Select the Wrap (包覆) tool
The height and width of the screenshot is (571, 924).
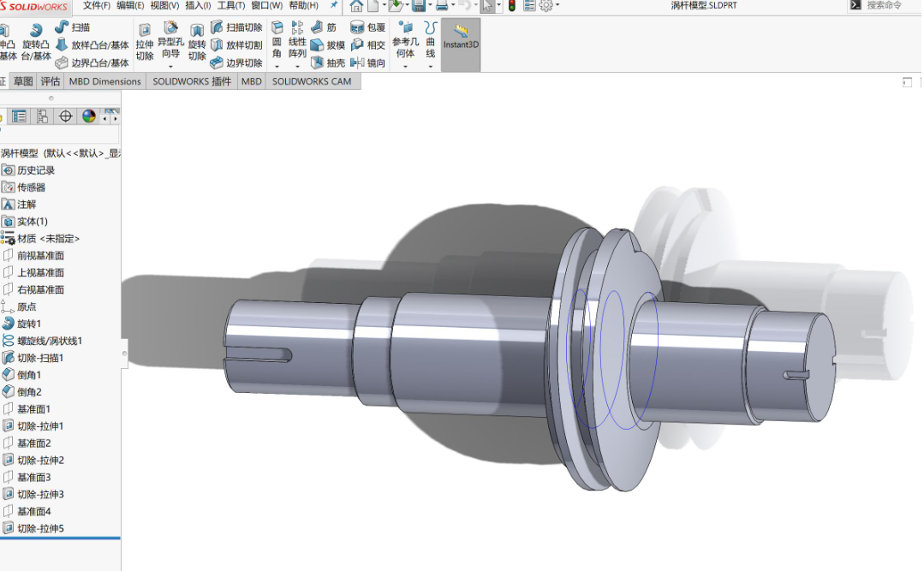pos(367,27)
